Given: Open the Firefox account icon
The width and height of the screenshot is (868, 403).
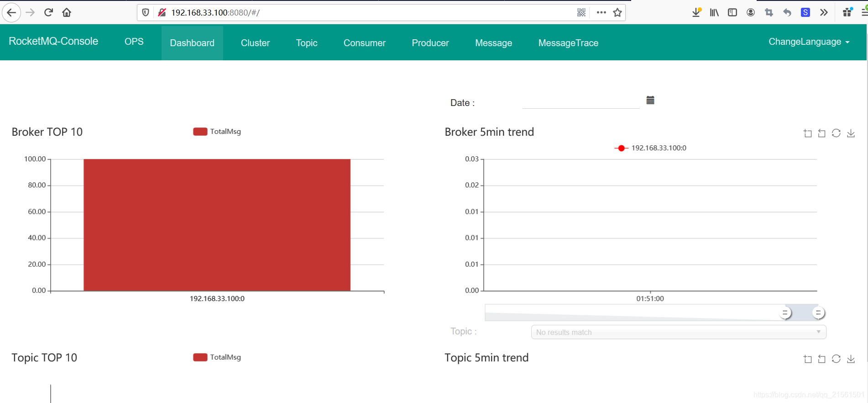Looking at the screenshot, I should [x=751, y=12].
